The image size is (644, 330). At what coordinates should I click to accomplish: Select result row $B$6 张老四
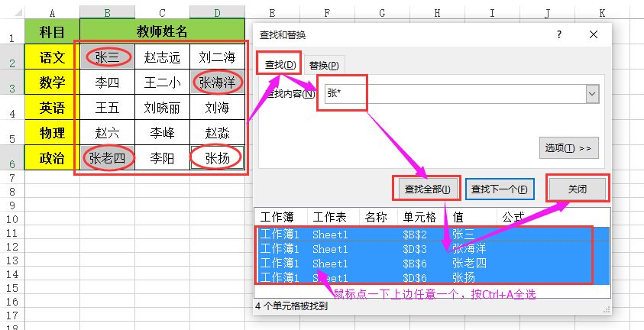(x=432, y=263)
